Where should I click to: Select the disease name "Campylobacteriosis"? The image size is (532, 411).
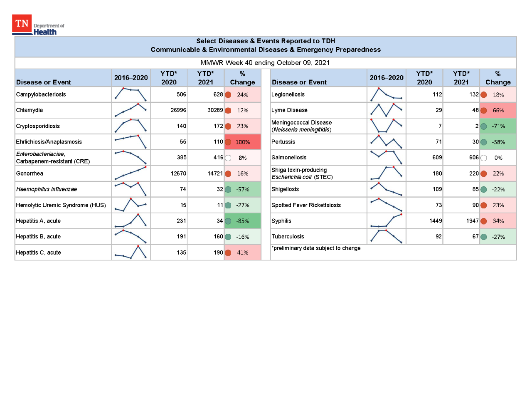41,94
